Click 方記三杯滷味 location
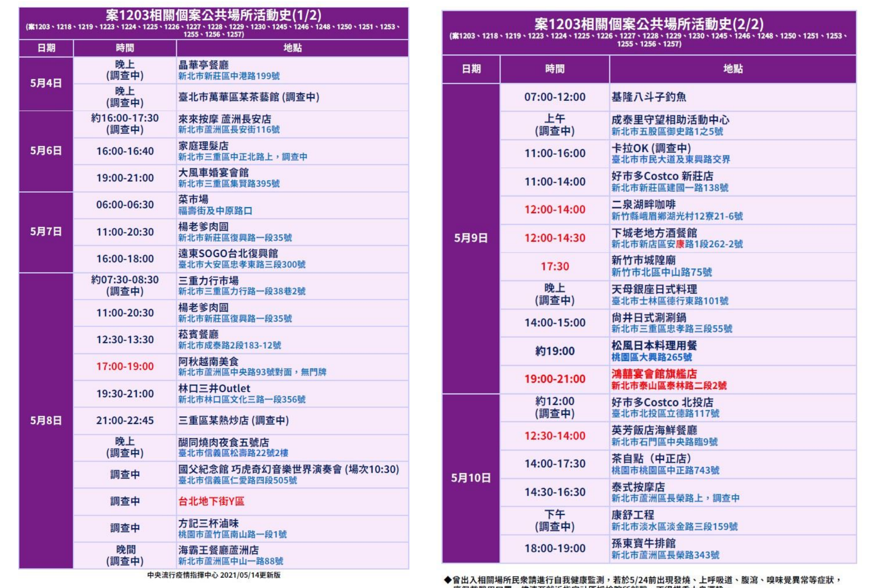The width and height of the screenshot is (869, 588). pos(208,523)
